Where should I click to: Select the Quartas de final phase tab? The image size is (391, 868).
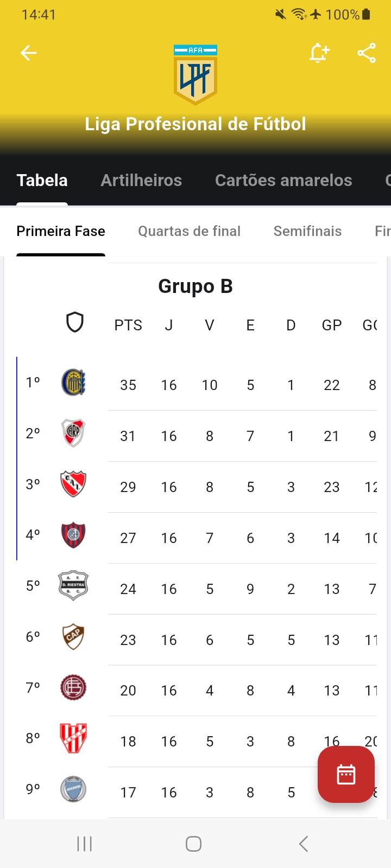point(189,231)
